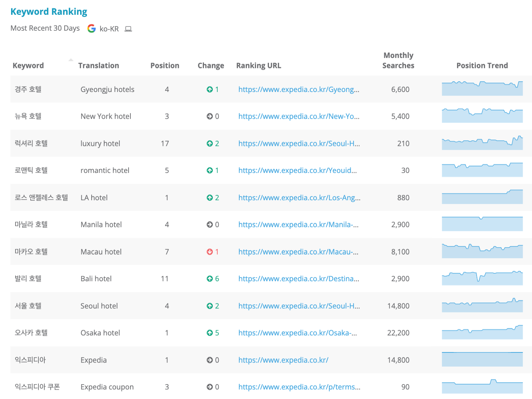Screen dimensions: 532x399
Task: Open the Yeouido ranking URL for romantic hotel
Action: point(298,170)
